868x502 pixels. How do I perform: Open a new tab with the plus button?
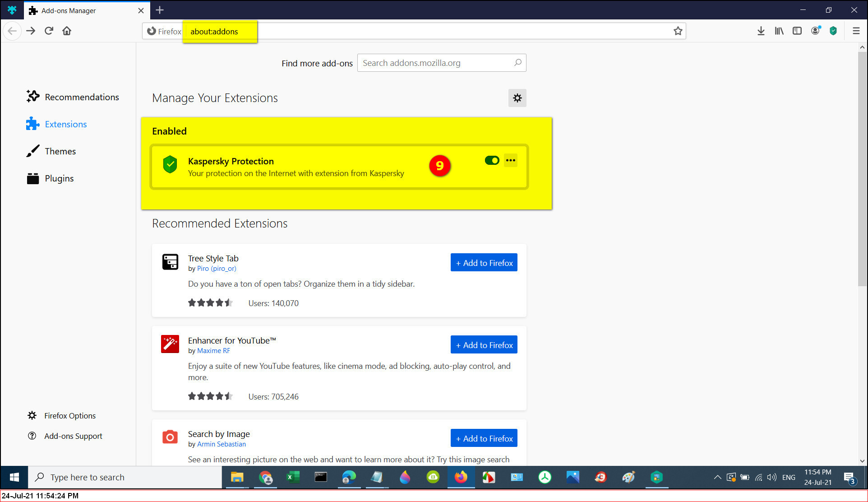[x=160, y=10]
